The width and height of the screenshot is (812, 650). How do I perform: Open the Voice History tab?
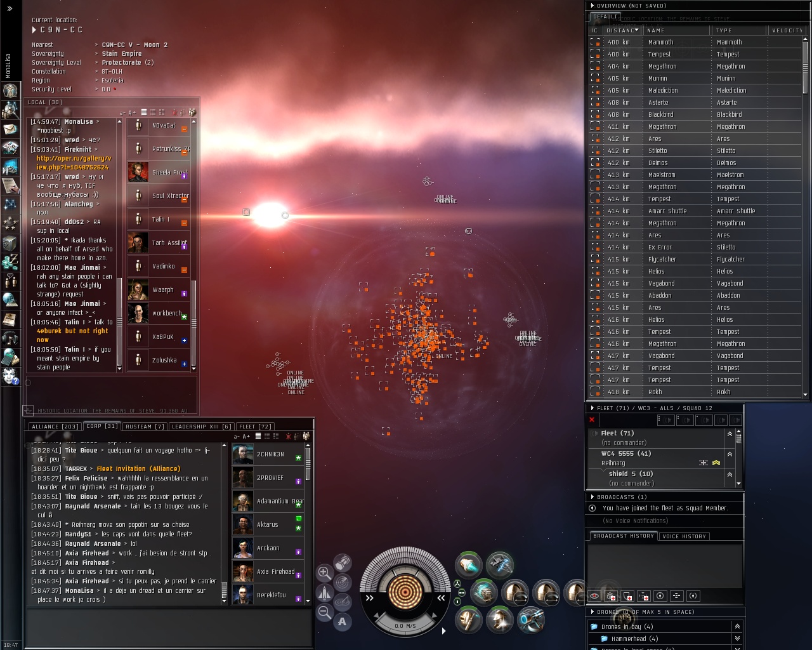coord(684,536)
